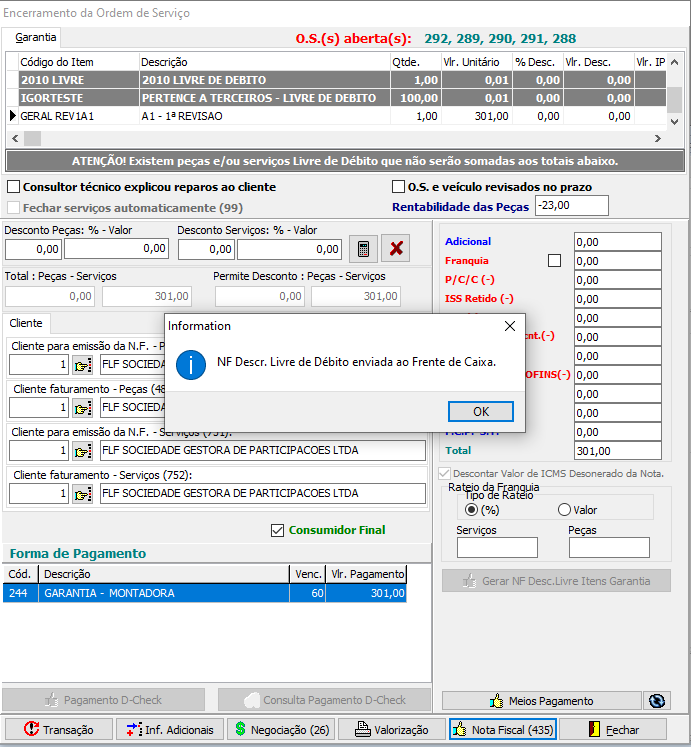691x747 pixels.
Task: Select the (%) rateio radio button
Action: 471,510
